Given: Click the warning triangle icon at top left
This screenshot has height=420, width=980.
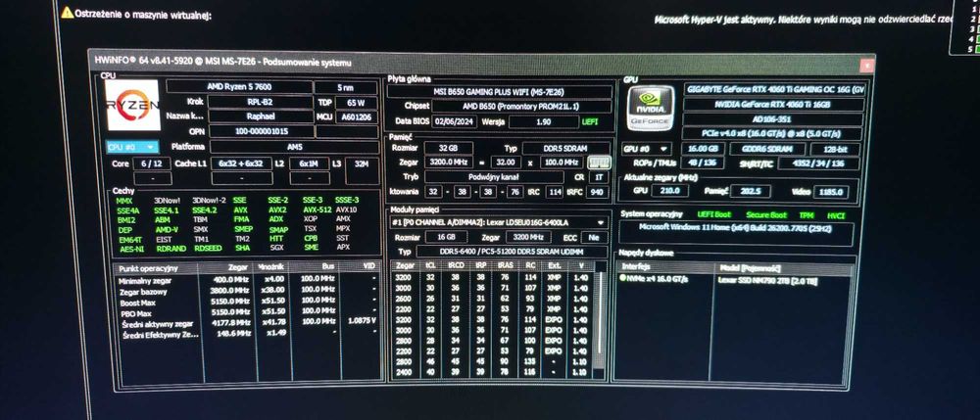Looking at the screenshot, I should pos(67,12).
